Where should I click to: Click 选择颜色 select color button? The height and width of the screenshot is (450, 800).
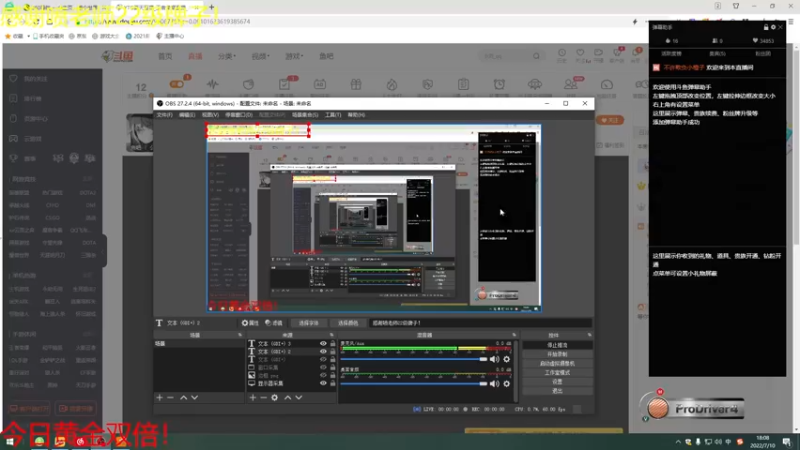tap(347, 323)
